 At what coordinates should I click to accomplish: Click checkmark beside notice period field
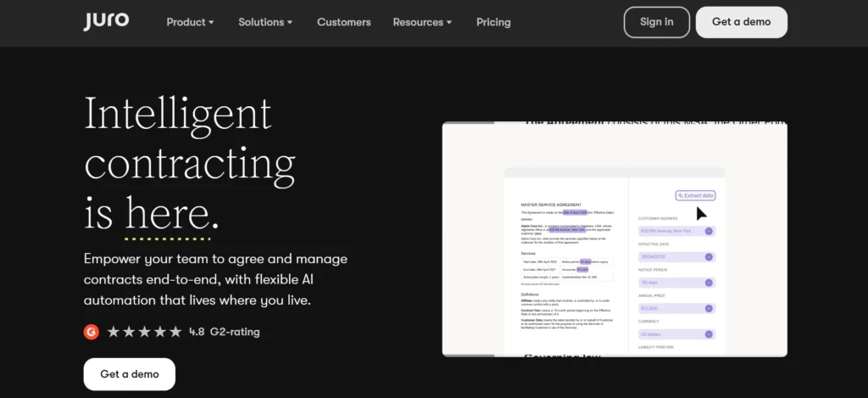(x=709, y=283)
